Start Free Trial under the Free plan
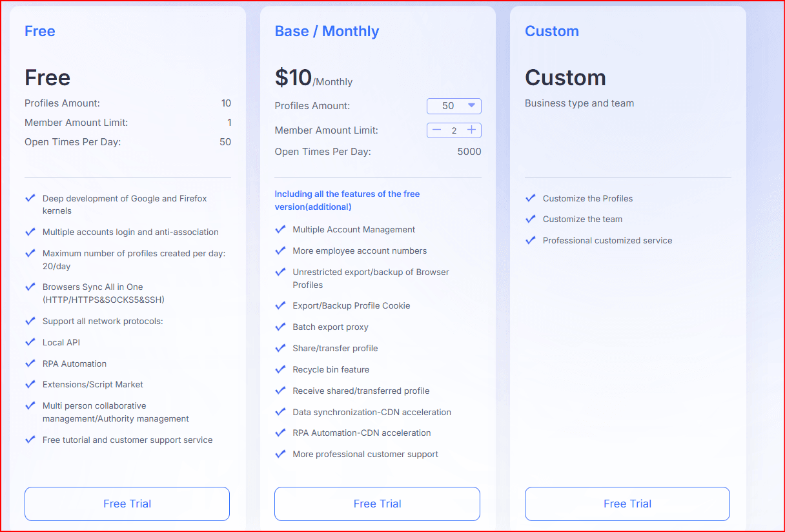 point(127,504)
